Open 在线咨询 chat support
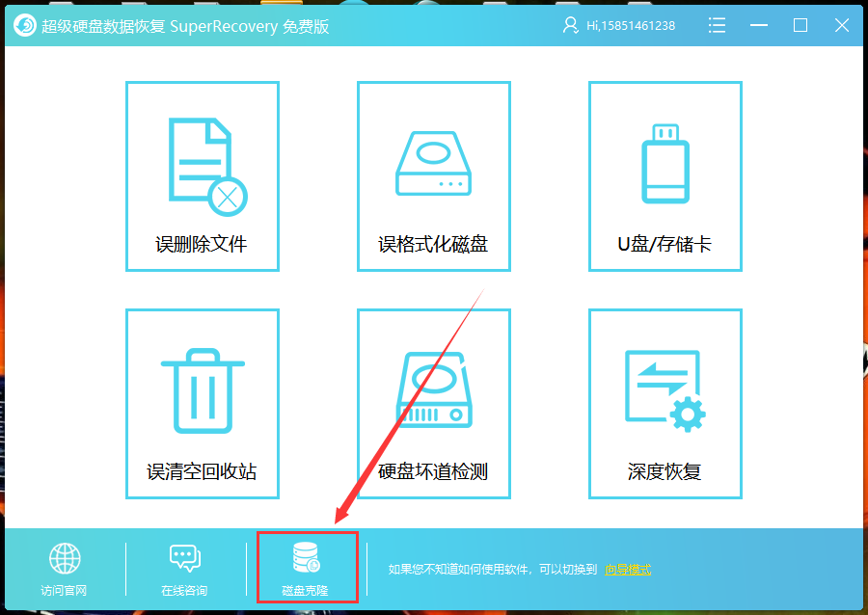This screenshot has height=615, width=868. (x=185, y=569)
